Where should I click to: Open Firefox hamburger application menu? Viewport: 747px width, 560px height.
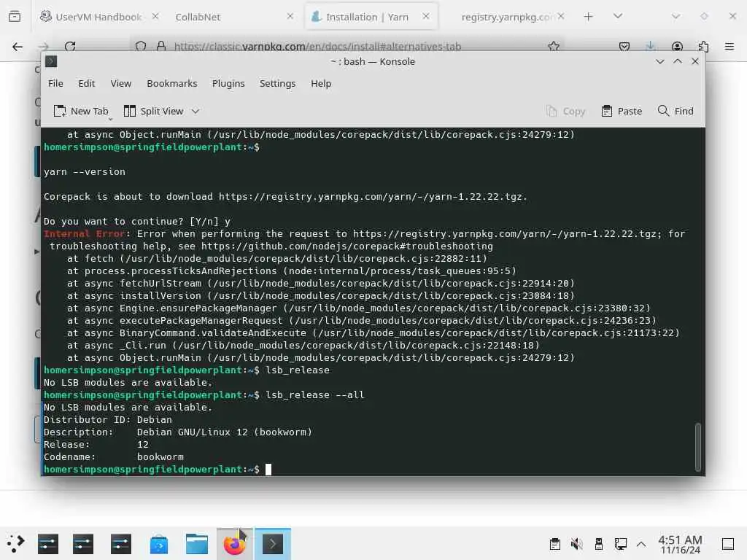click(729, 47)
